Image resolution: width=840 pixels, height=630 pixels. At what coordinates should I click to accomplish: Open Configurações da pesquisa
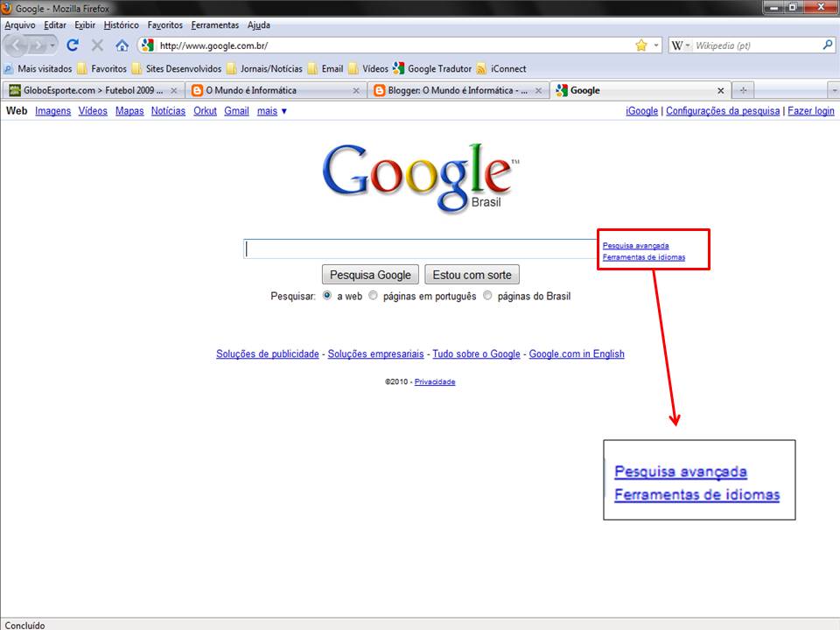point(723,111)
